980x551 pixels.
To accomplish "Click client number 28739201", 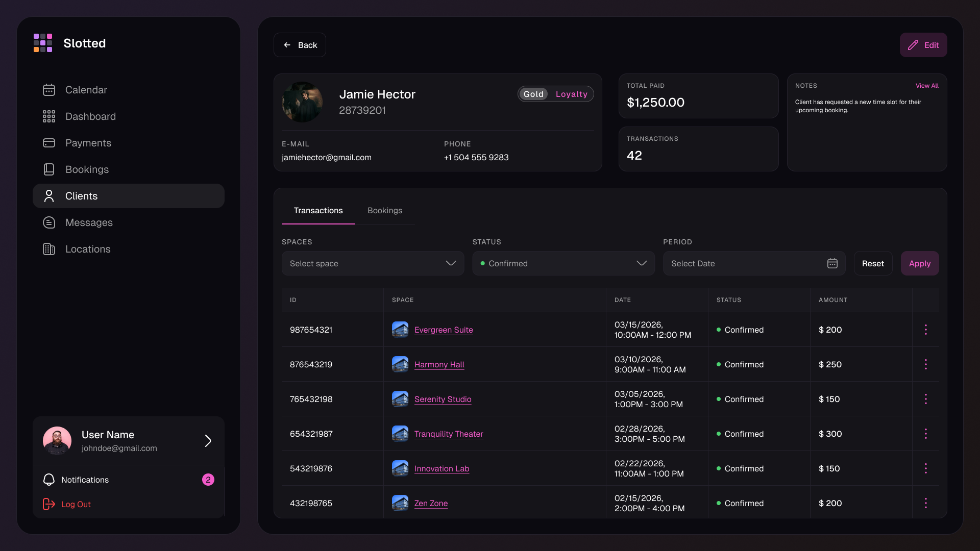I will [x=362, y=110].
